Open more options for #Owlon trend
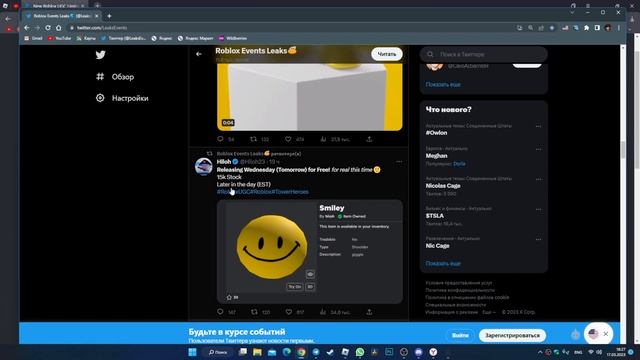Screen dimensions: 640x360 538,127
